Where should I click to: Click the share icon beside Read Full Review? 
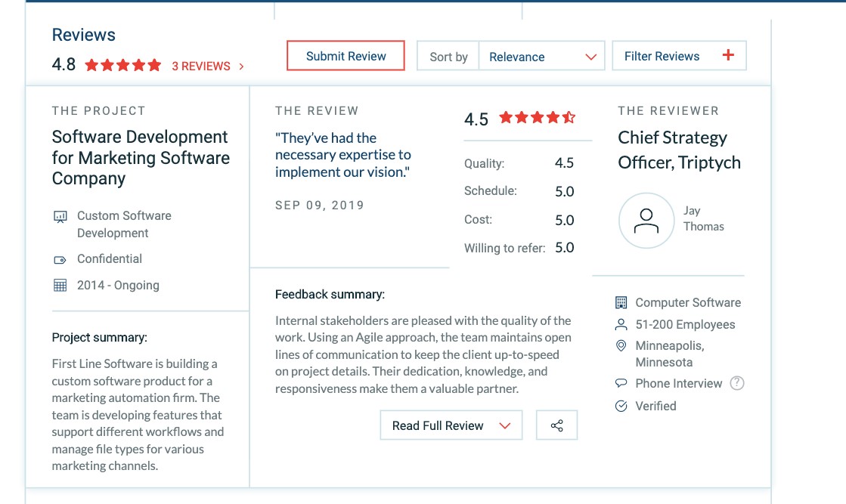(x=557, y=425)
